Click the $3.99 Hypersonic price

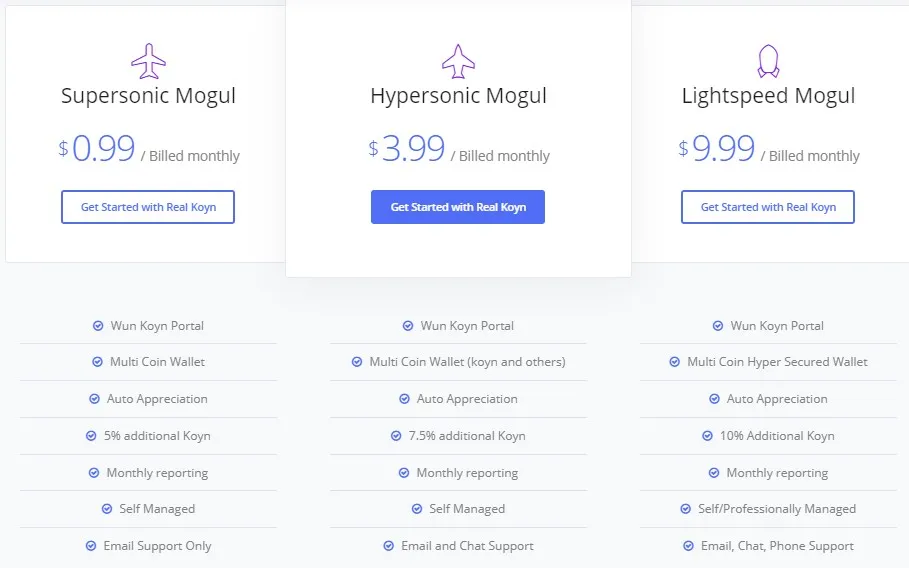(x=407, y=148)
